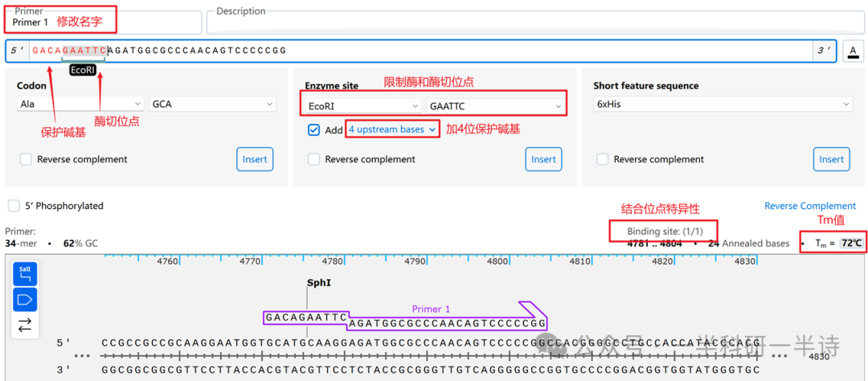Click Insert in the Enzyme site panel
Screen dimensions: 868x381
[x=543, y=159]
